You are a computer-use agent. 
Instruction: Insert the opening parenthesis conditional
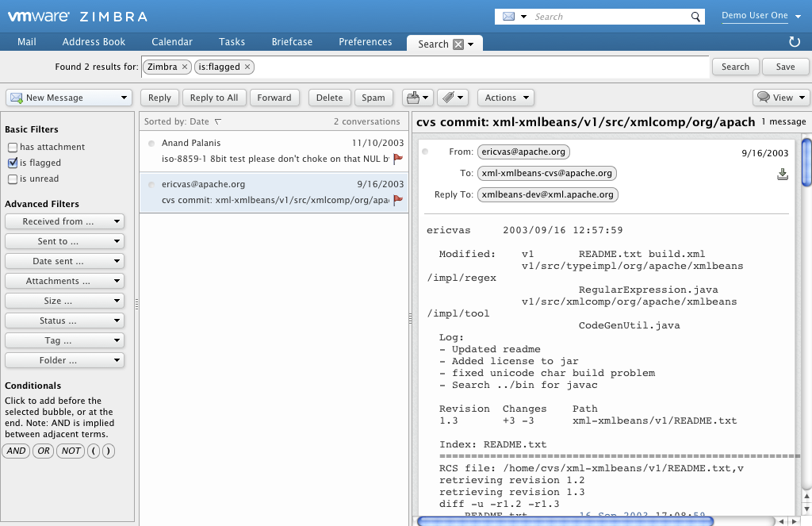94,451
